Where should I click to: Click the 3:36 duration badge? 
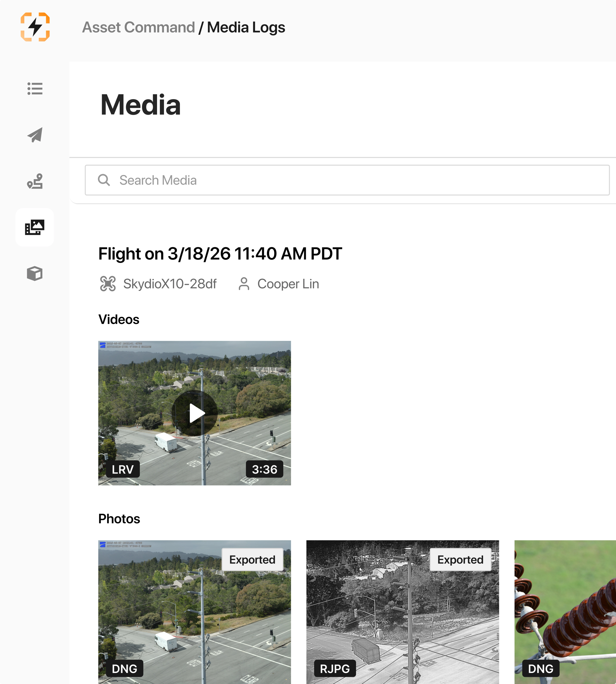[265, 469]
